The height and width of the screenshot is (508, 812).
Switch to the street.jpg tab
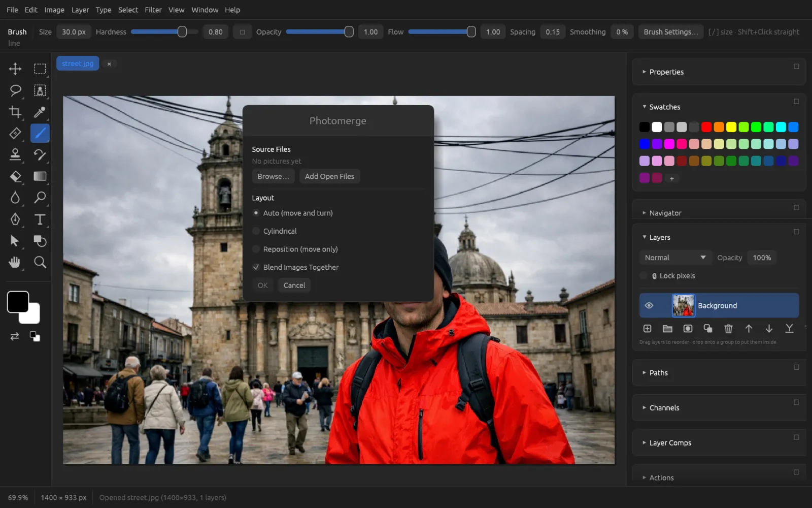78,63
